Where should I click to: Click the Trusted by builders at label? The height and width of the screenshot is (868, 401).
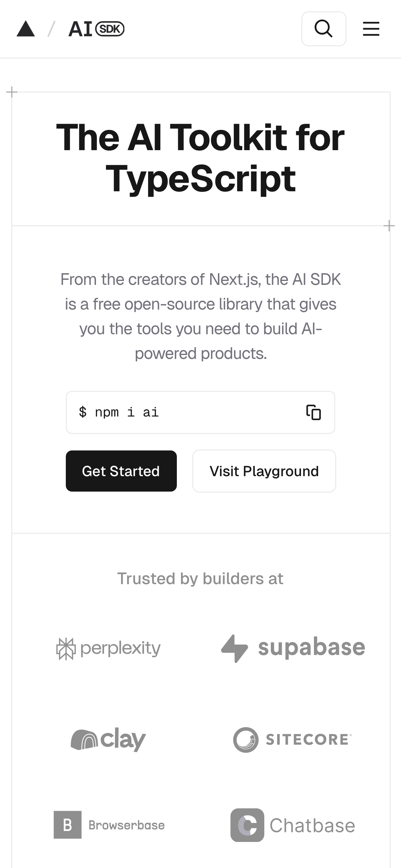[200, 579]
